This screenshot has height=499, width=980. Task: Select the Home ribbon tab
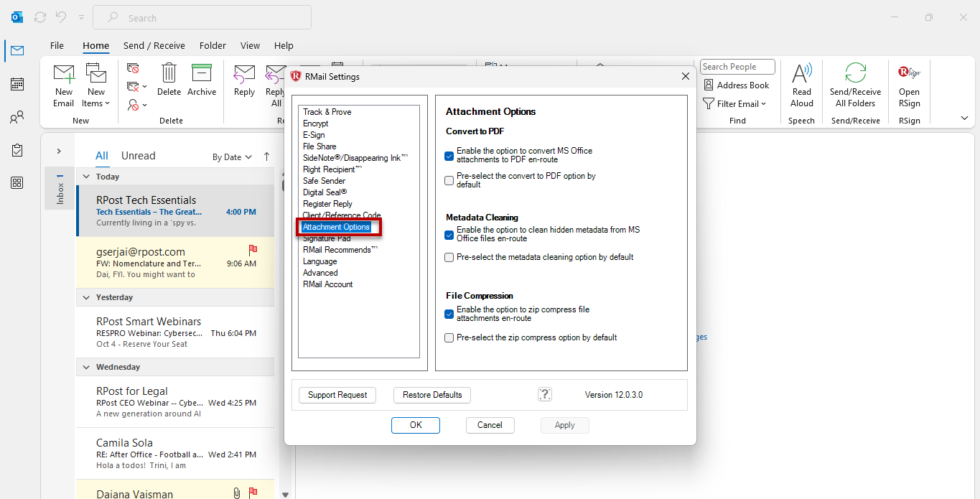pos(95,45)
